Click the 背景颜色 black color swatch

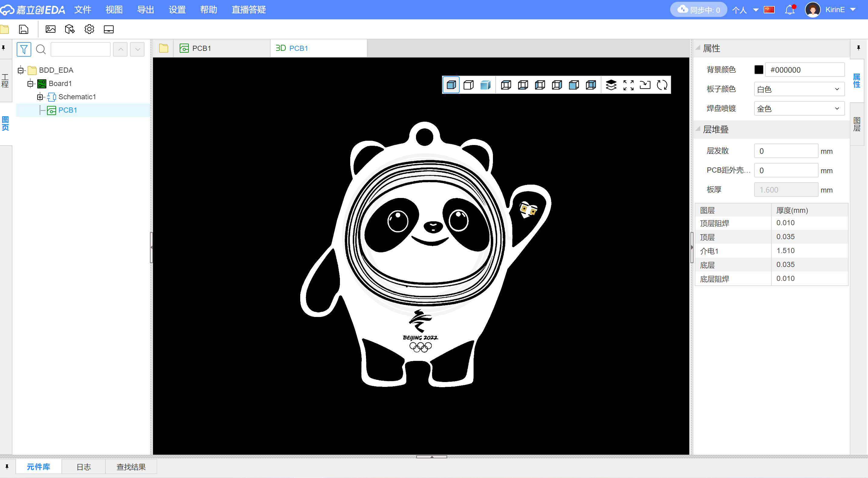point(759,70)
